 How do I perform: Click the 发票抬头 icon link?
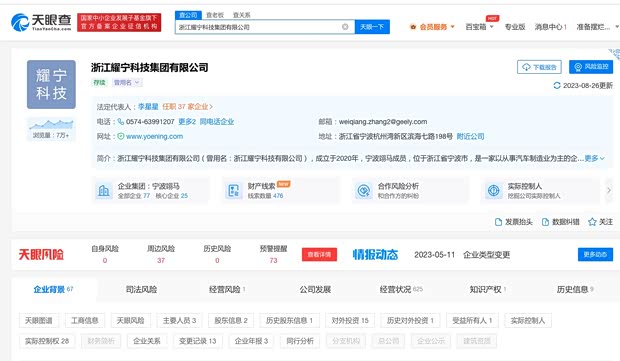(514, 222)
